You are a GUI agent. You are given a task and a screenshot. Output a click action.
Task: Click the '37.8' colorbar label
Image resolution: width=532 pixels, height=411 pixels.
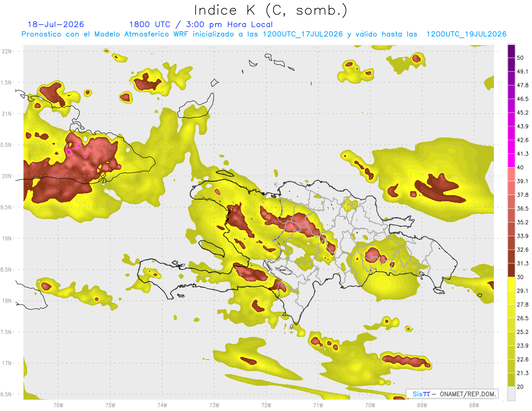click(523, 195)
